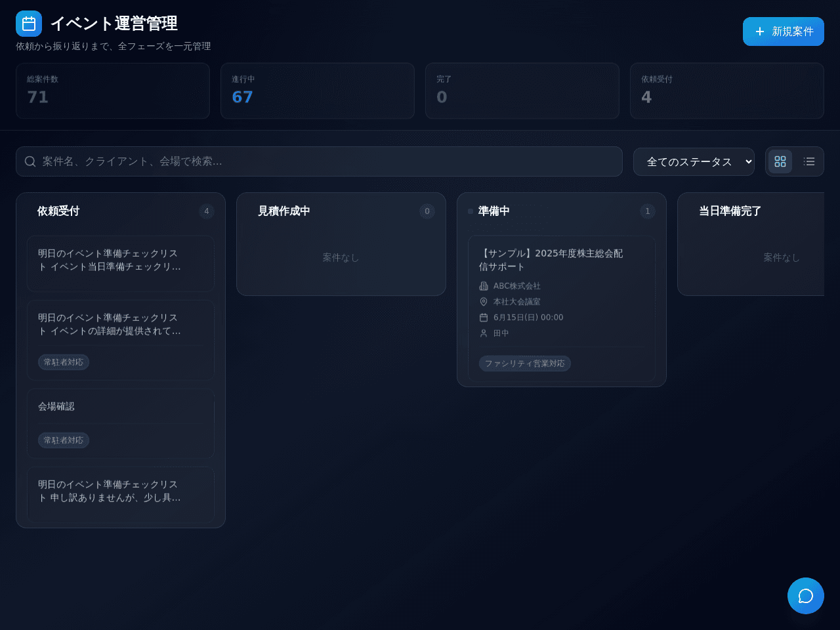
Task: Click the count badge 4 in 依頼受付 column
Action: (207, 211)
